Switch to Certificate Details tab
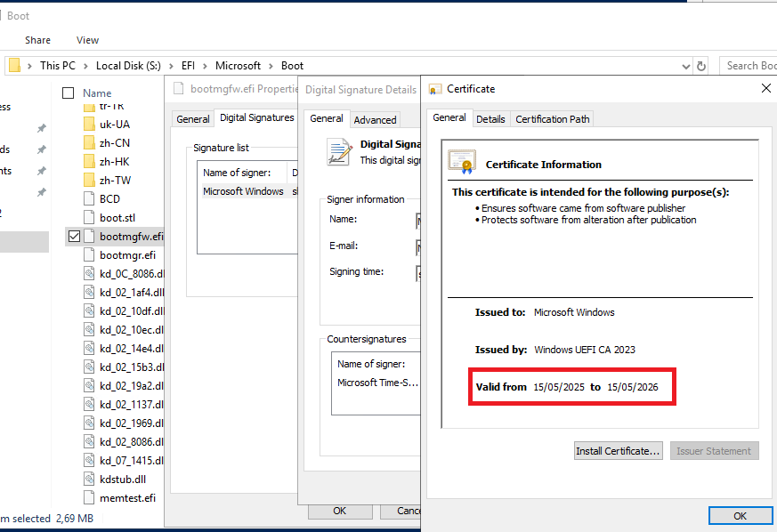This screenshot has width=777, height=532. point(490,119)
